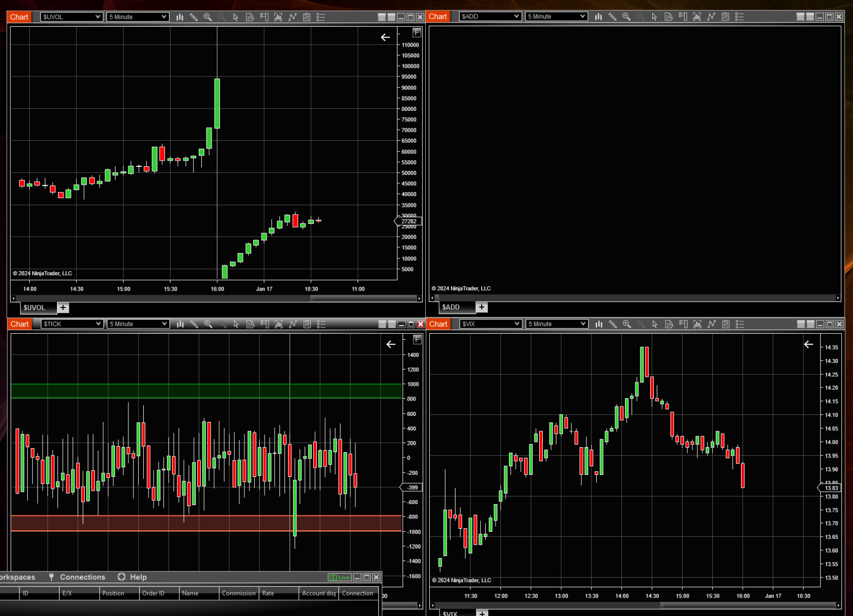Click the Connection column header
The height and width of the screenshot is (616, 853).
pos(358,593)
